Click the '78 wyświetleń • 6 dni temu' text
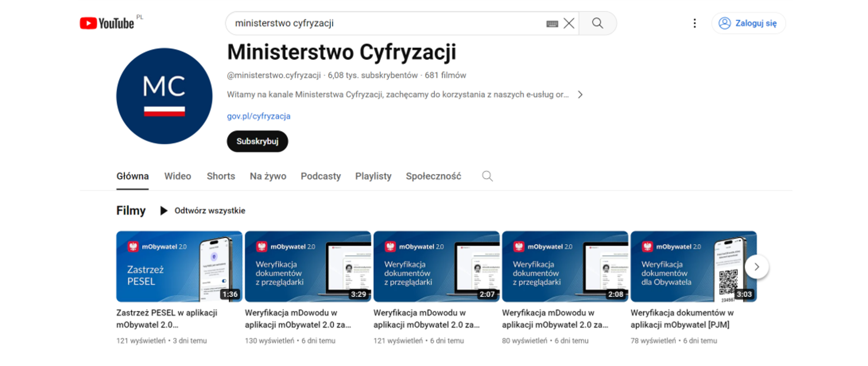 674,341
